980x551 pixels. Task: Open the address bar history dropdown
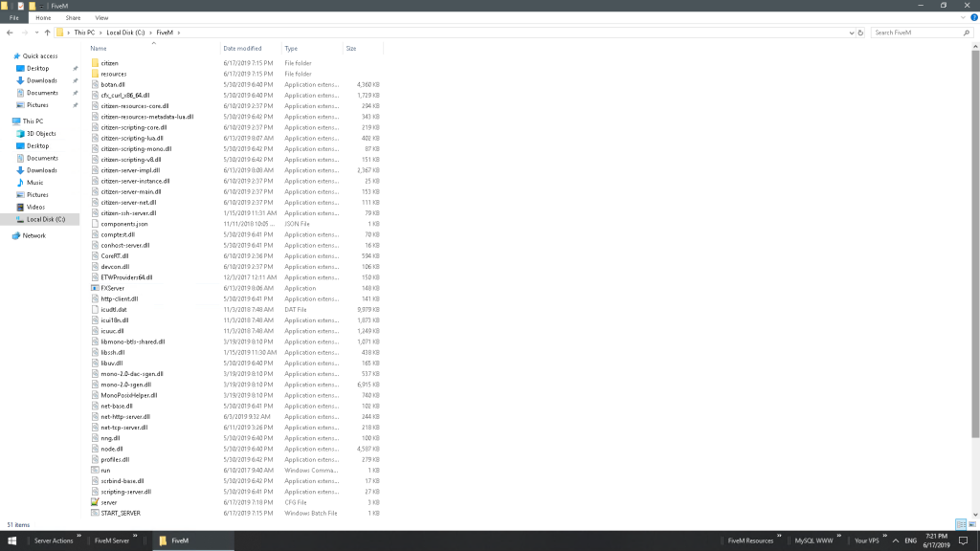850,32
